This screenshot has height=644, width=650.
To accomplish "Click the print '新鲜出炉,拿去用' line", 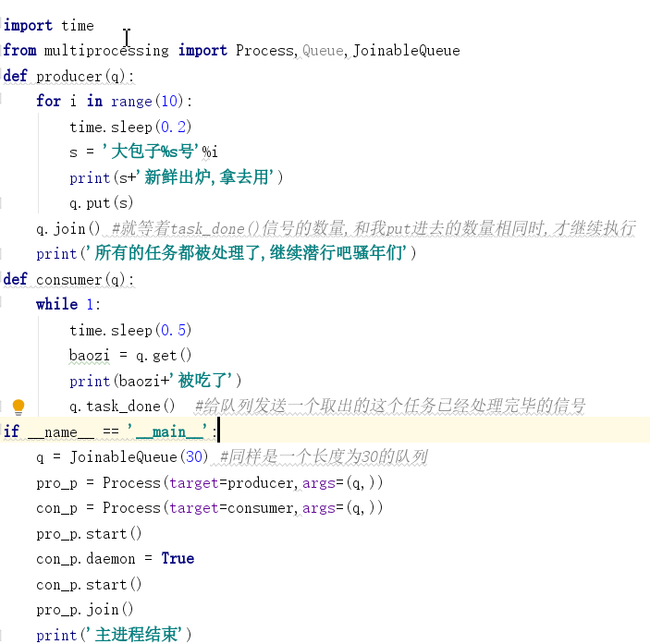I will point(176,177).
